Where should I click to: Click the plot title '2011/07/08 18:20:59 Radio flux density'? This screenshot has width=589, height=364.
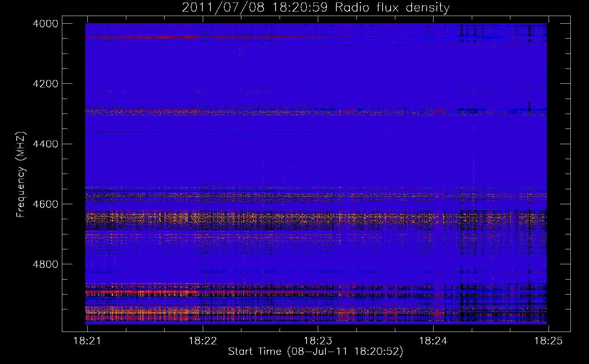pyautogui.click(x=316, y=8)
